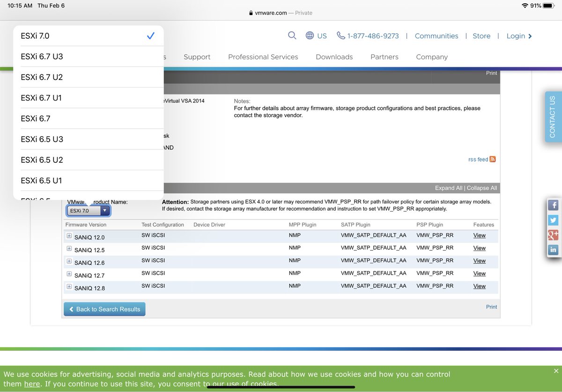This screenshot has height=392, width=562.
Task: Open the Communities link
Action: click(436, 36)
